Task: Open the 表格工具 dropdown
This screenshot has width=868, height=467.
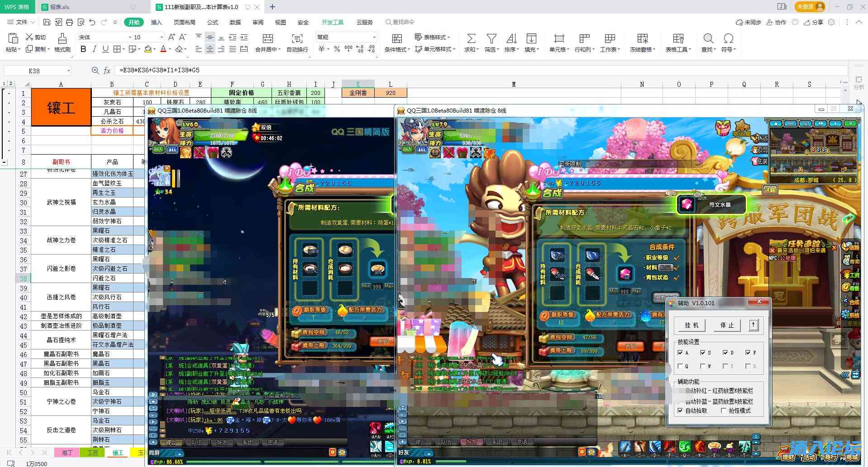Action: [x=678, y=49]
